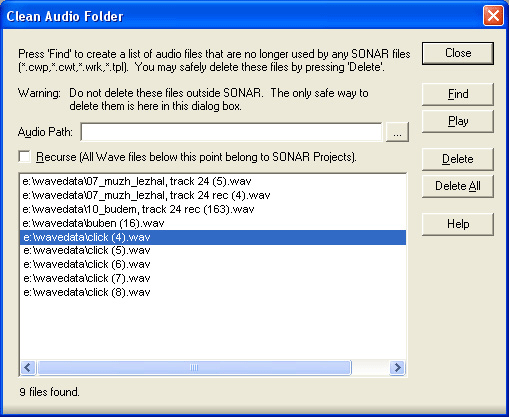The width and height of the screenshot is (509, 417).
Task: Select 10_budem, track 24 rec (163).wav
Action: [213, 209]
